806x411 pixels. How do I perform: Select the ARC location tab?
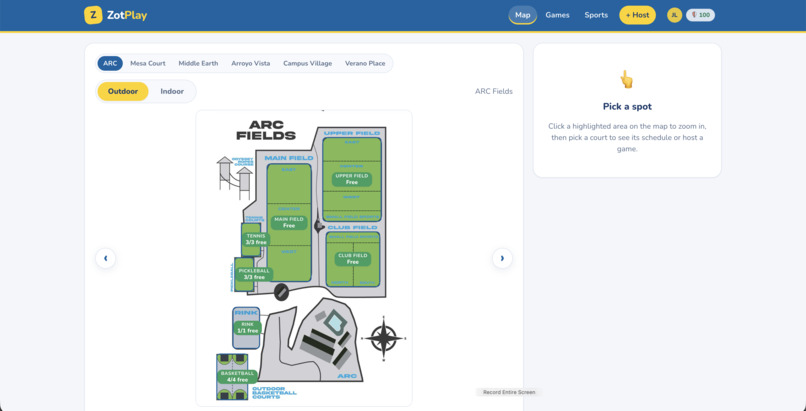click(110, 64)
